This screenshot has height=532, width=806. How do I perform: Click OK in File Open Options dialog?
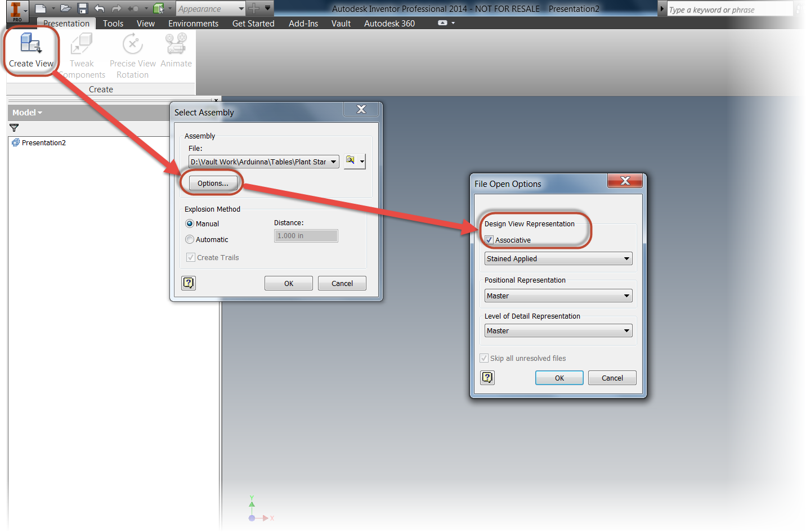[559, 378]
